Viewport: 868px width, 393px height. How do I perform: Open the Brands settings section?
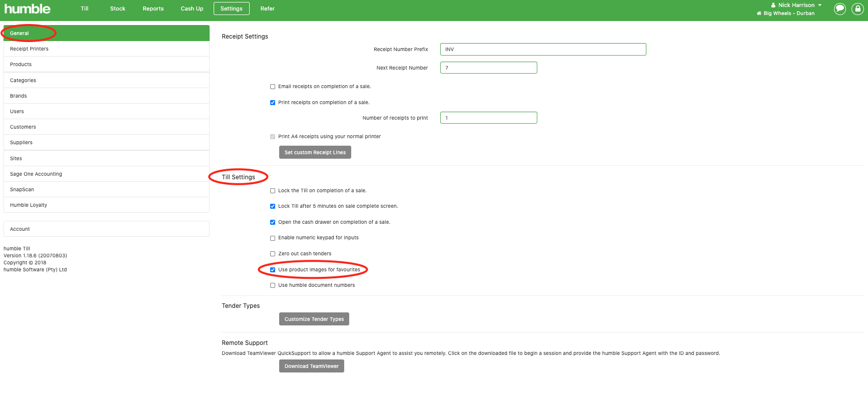pyautogui.click(x=107, y=96)
